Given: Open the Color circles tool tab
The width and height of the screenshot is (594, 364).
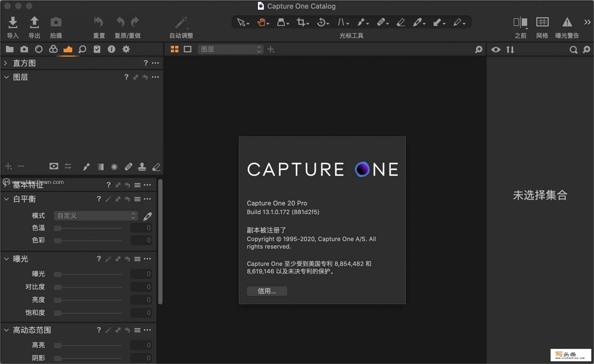Looking at the screenshot, I should [x=53, y=49].
